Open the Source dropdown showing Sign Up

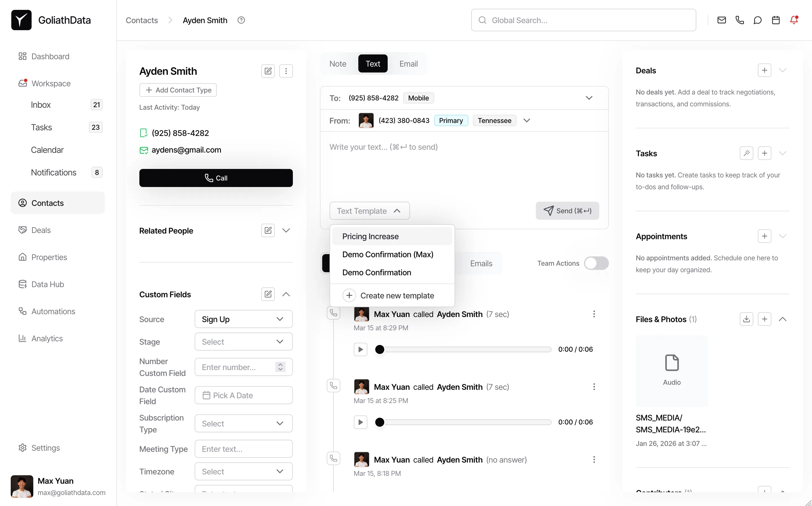click(x=243, y=319)
